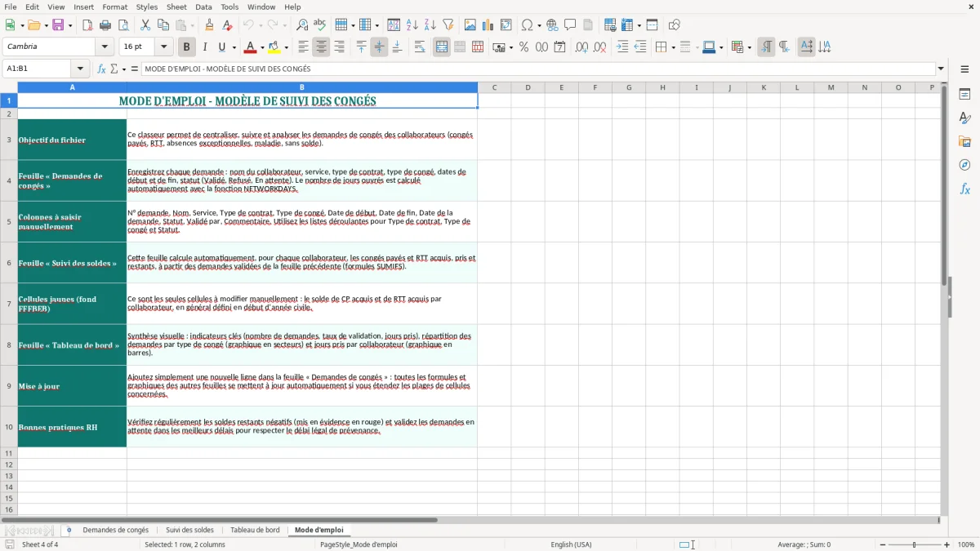Open the Print dialog via printer icon
Viewport: 980px width, 551px height.
tap(105, 25)
